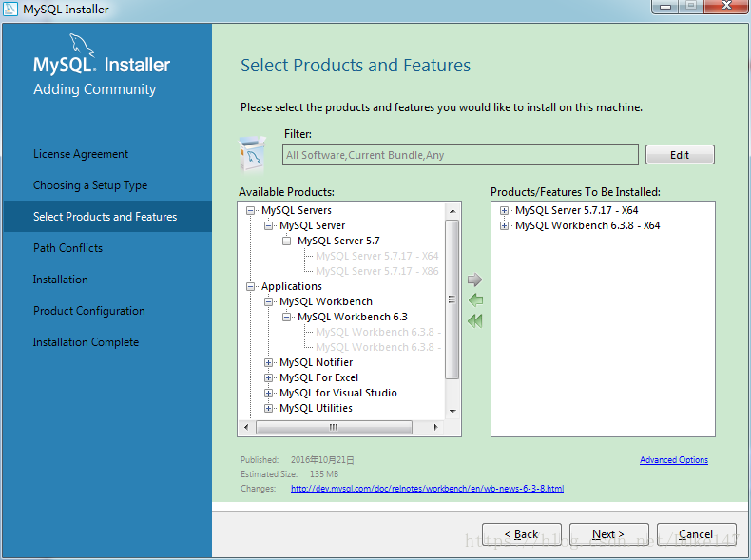Collapse the MySQL Server node
This screenshot has width=751, height=560.
268,225
